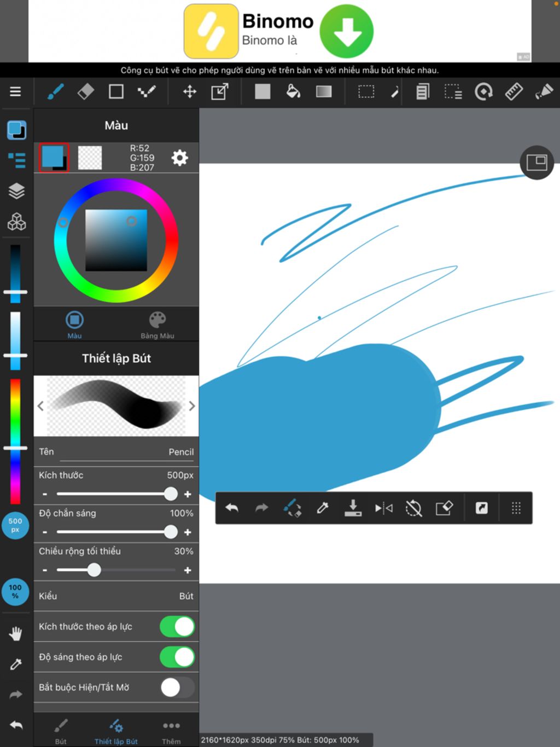The image size is (560, 747).
Task: Open the Thiết lập Bút bottom tab
Action: pos(116,731)
